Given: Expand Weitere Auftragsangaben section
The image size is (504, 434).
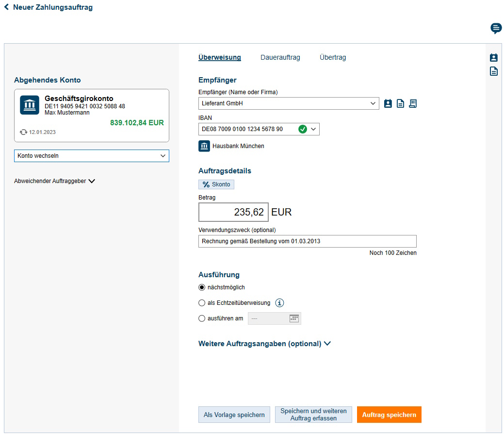Looking at the screenshot, I should click(264, 344).
